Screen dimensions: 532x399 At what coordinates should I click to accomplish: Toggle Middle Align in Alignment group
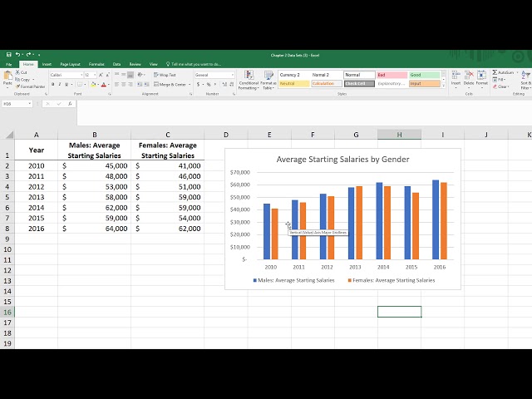pyautogui.click(x=124, y=75)
